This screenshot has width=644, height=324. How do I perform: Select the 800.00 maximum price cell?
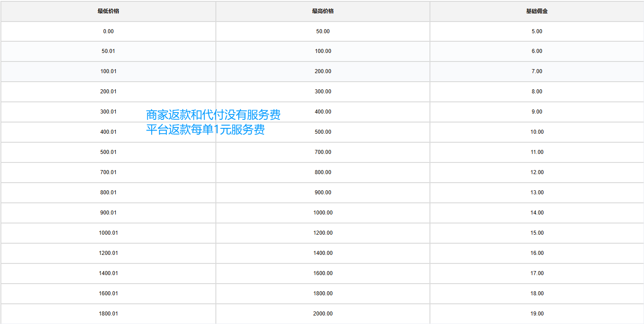click(x=323, y=172)
